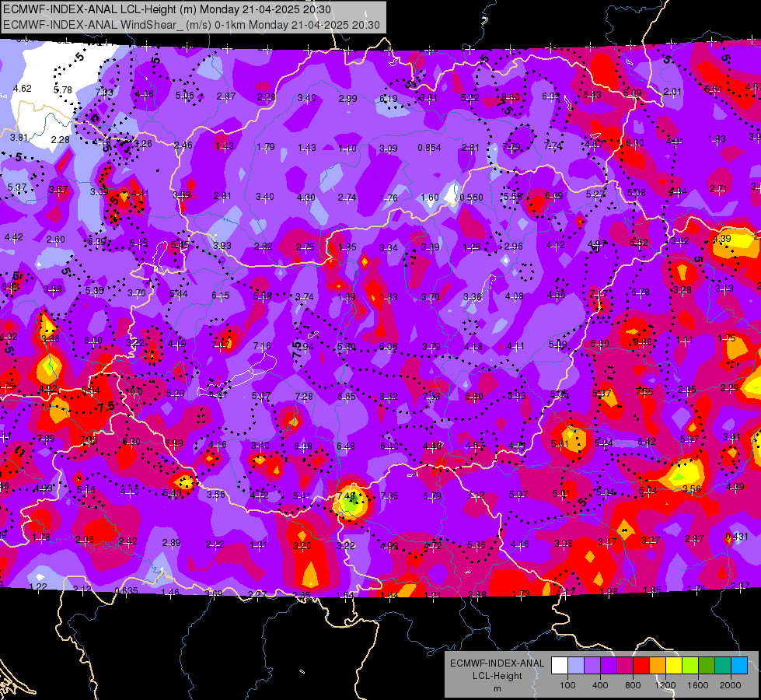761x700 pixels.
Task: Click the orange legend swatch
Action: 658,666
